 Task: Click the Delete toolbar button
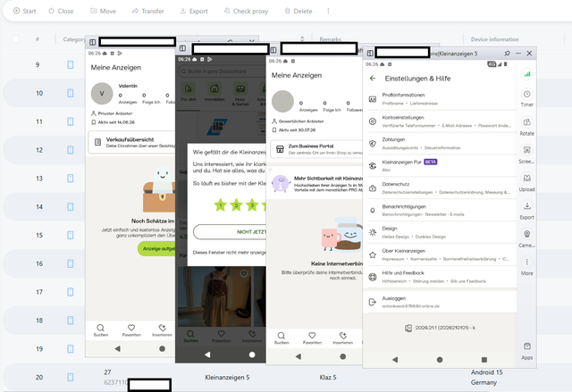(298, 11)
